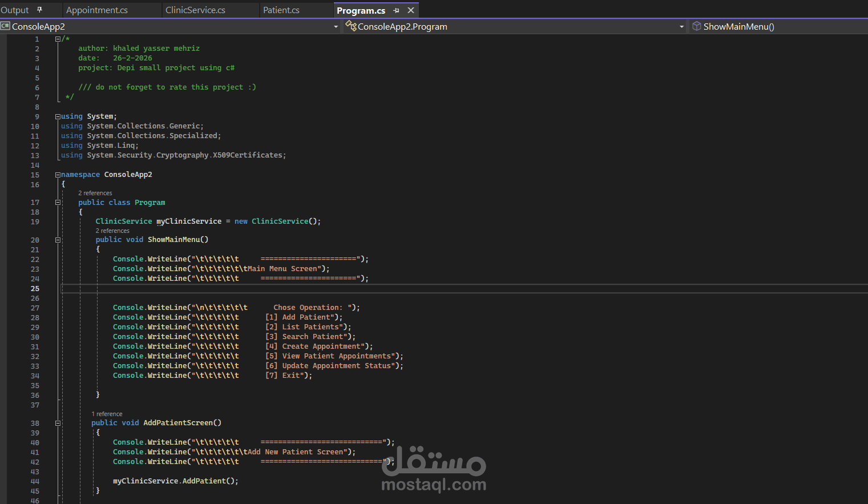Collapse the AddPatientScreen method outlining toggle

[58, 423]
